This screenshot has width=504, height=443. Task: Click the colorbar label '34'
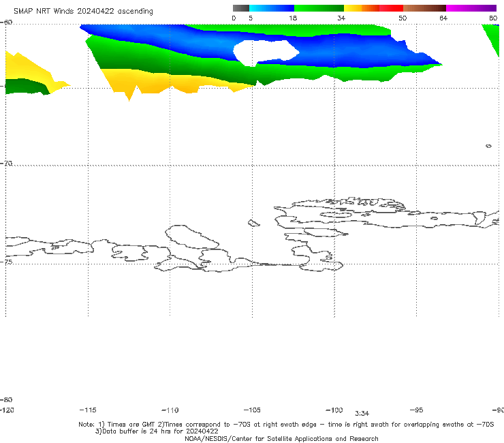click(x=341, y=18)
